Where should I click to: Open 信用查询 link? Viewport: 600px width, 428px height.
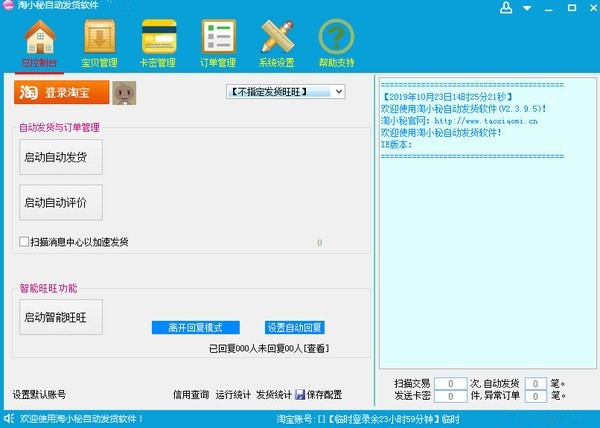(191, 394)
